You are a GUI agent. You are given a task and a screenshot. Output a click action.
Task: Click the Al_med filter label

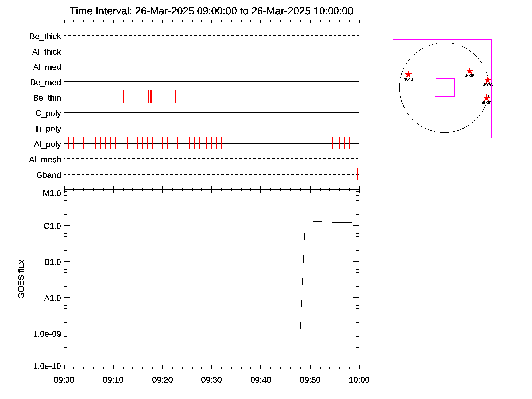(47, 67)
